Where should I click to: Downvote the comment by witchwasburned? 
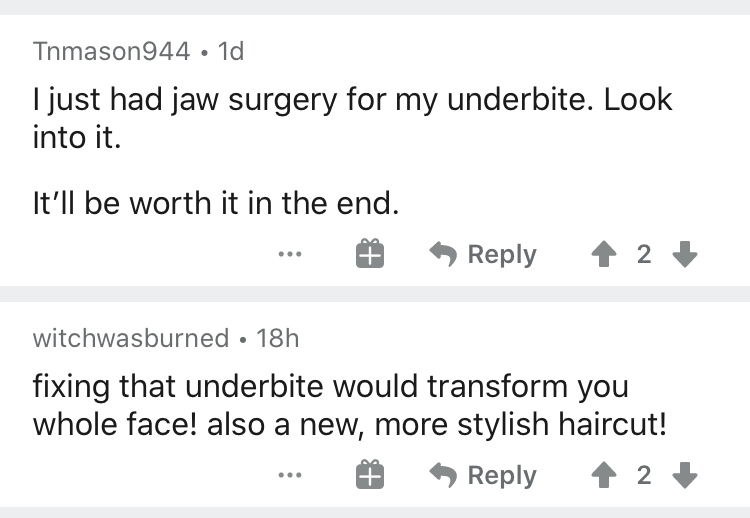tap(684, 475)
